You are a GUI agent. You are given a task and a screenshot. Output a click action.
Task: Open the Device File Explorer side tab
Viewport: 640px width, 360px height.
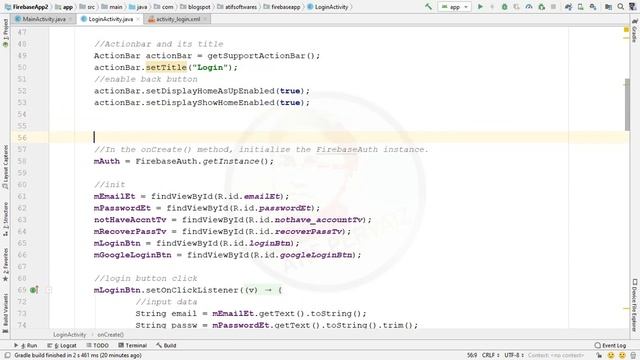pyautogui.click(x=634, y=304)
